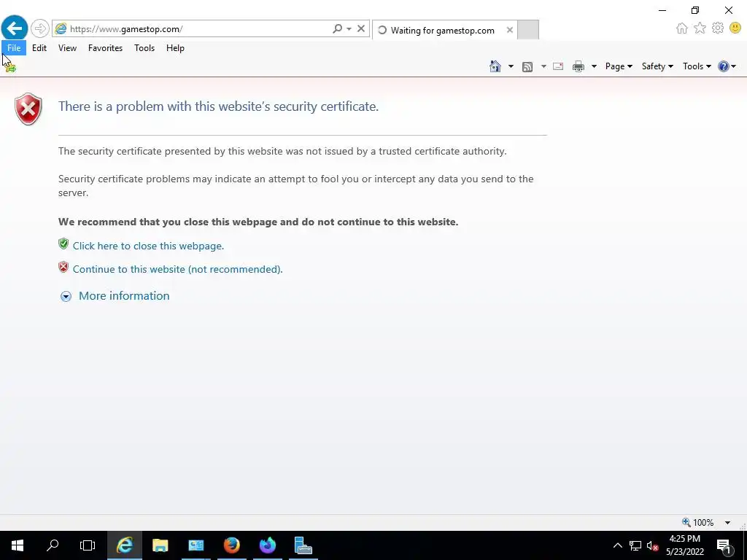The image size is (747, 560).
Task: Click the network status tray icon
Action: point(635,545)
